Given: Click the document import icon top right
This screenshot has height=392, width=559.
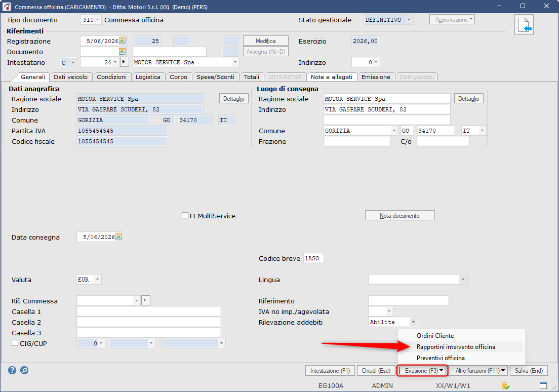Looking at the screenshot, I should 524,25.
